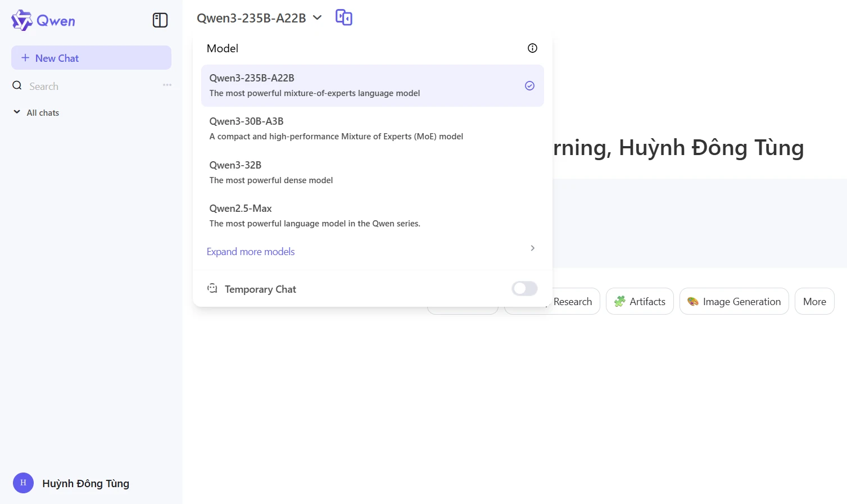The height and width of the screenshot is (504, 847).
Task: Click the arrow next to Expand more models
Action: (532, 248)
